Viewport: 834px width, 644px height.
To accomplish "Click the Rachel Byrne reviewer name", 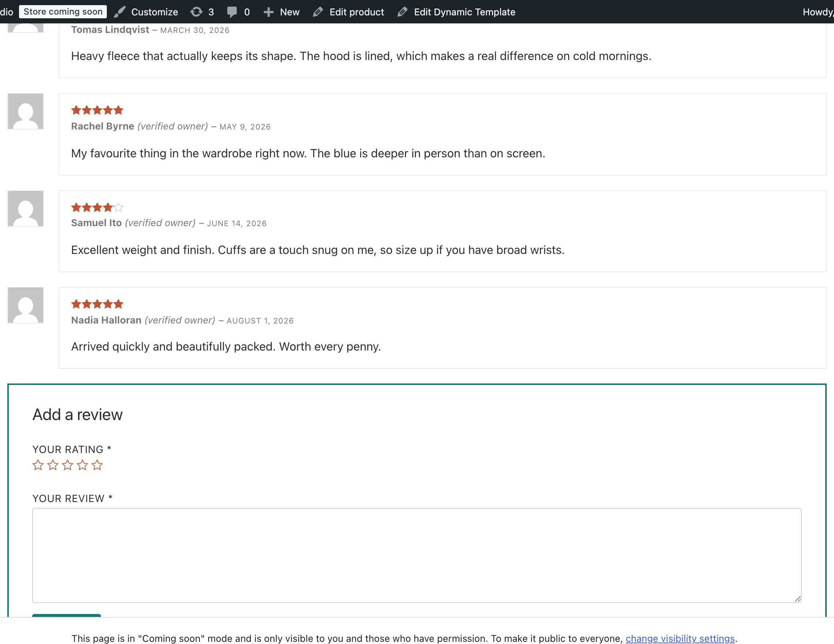I will tap(102, 126).
